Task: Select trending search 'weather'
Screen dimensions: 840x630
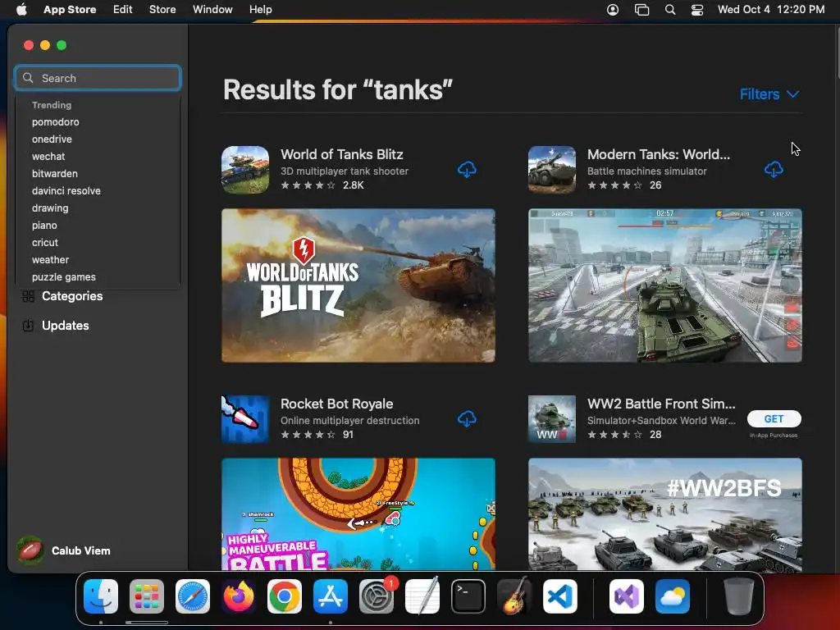Action: click(x=50, y=260)
